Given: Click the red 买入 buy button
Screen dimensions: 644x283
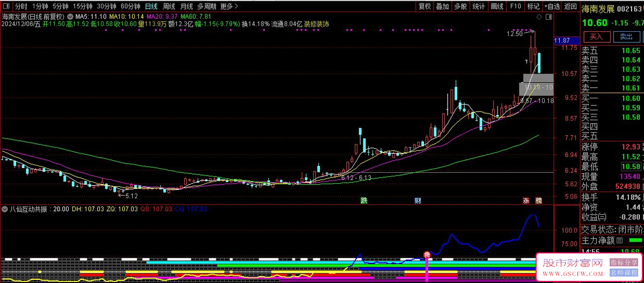Looking at the screenshot, I should [x=596, y=37].
